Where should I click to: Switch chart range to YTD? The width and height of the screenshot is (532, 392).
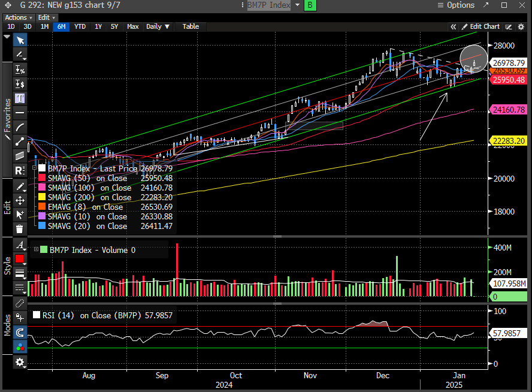tap(80, 26)
